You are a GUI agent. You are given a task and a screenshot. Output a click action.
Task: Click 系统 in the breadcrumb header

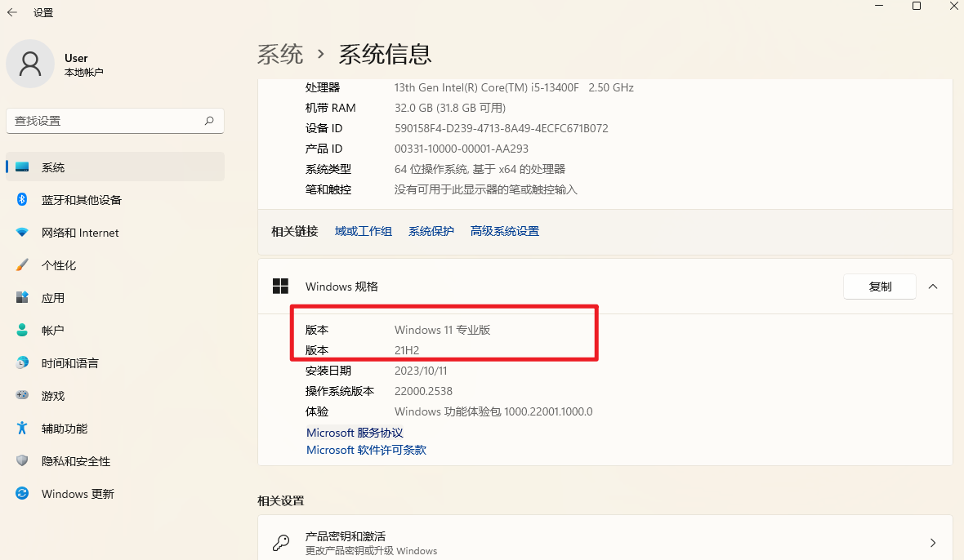[x=280, y=55]
